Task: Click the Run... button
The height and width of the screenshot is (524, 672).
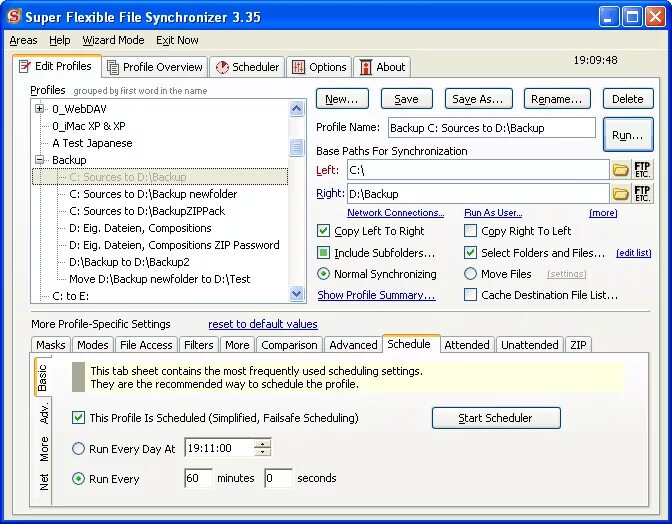Action: pyautogui.click(x=628, y=135)
